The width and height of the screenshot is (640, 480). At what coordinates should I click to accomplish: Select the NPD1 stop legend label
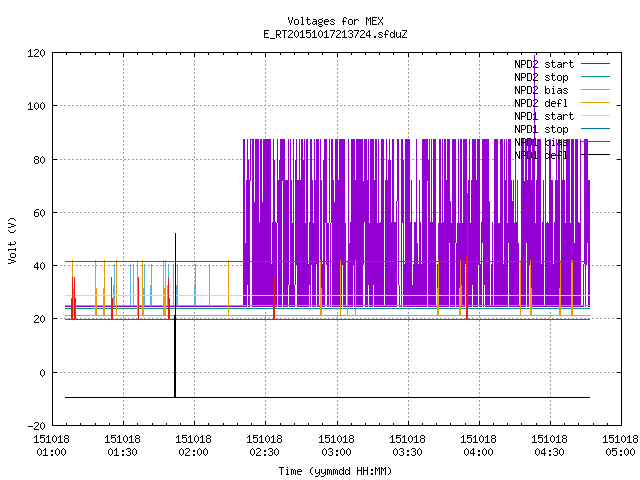pyautogui.click(x=541, y=129)
